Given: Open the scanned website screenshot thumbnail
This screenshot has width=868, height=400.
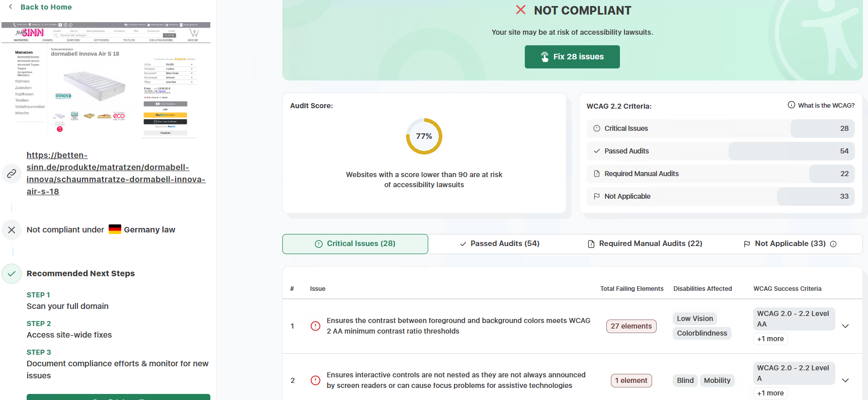Looking at the screenshot, I should click(106, 81).
